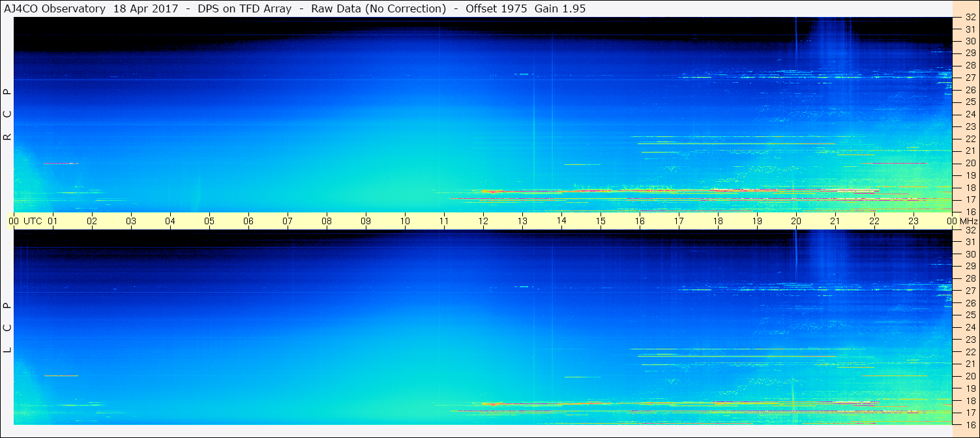Screen dimensions: 980x438
Task: Click the 19 MHz label of LCP panel
Action: (970, 388)
